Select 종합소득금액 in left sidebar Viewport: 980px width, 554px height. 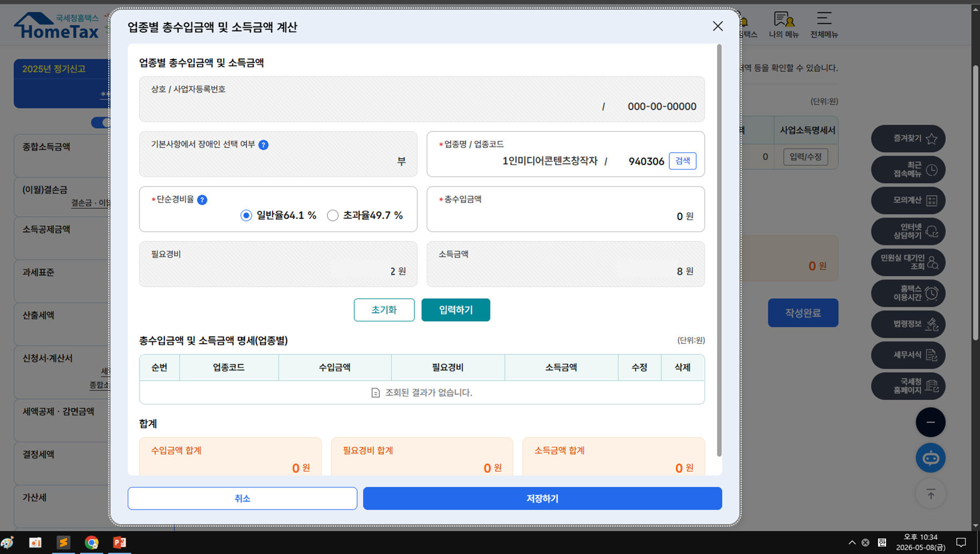coord(46,146)
